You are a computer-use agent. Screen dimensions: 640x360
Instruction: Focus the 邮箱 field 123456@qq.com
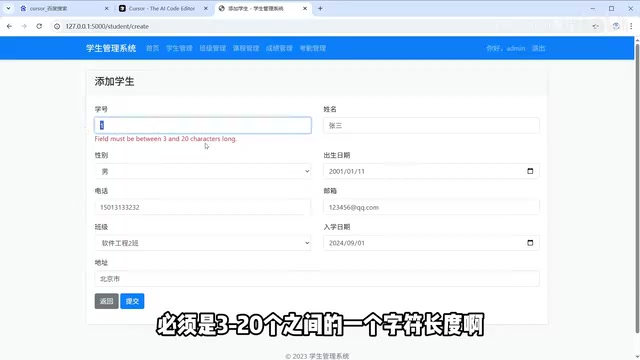tap(431, 207)
